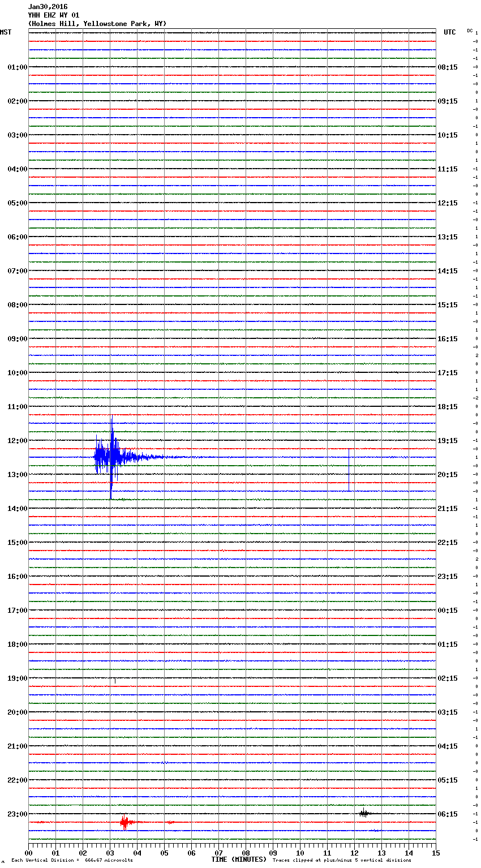Select the "13:00" MST row label
Image resolution: width=481 pixels, height=868 pixels.
tap(17, 475)
